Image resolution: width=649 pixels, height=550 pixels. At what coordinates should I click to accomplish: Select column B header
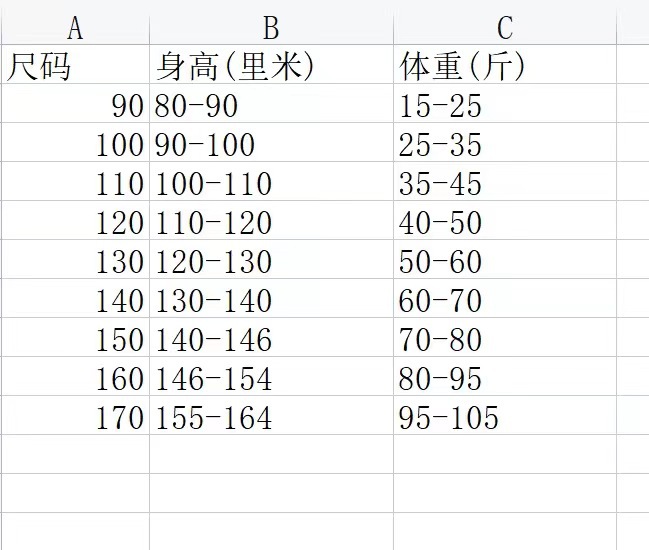(x=271, y=28)
